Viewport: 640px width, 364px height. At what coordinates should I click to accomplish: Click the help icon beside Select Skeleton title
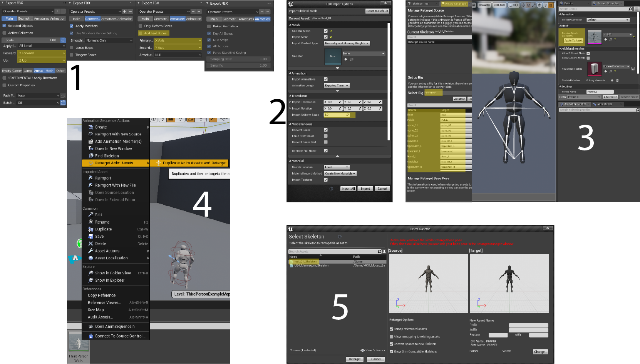pos(340,237)
